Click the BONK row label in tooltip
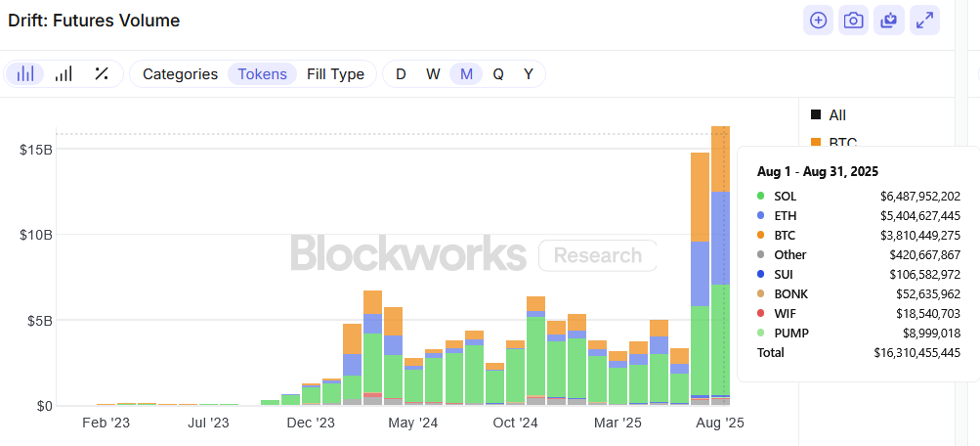The image size is (980, 446). click(x=790, y=294)
